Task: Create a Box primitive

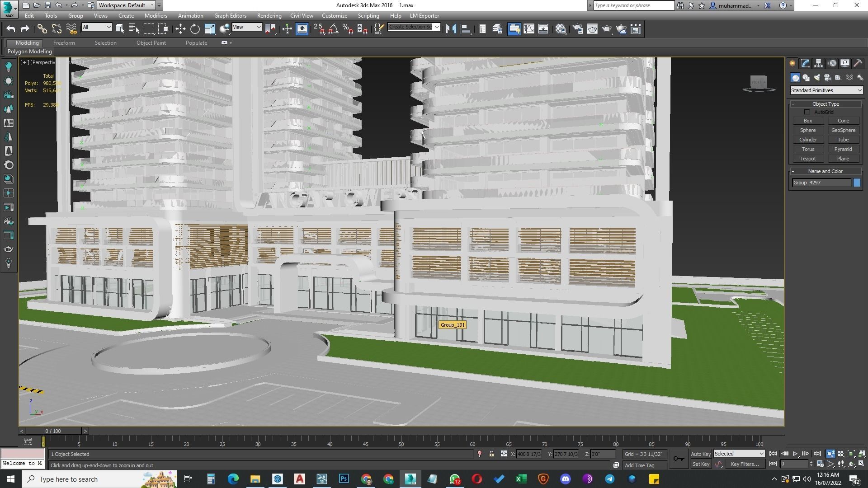Action: [808, 121]
